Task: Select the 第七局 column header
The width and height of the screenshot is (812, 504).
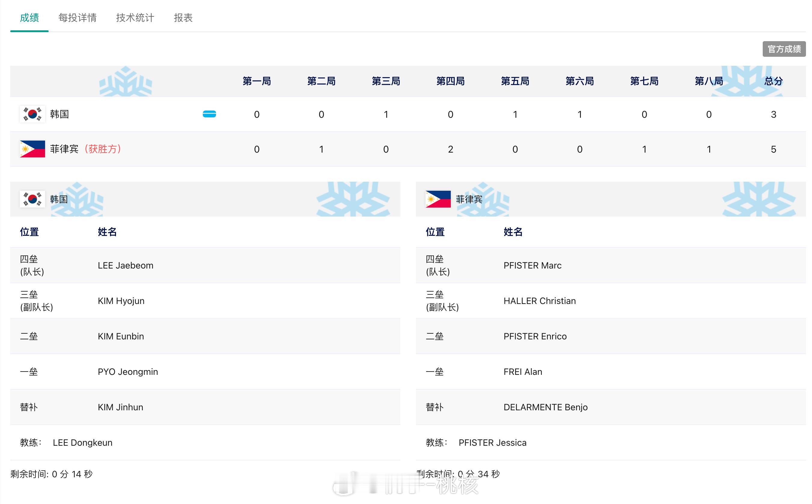Action: click(x=644, y=81)
